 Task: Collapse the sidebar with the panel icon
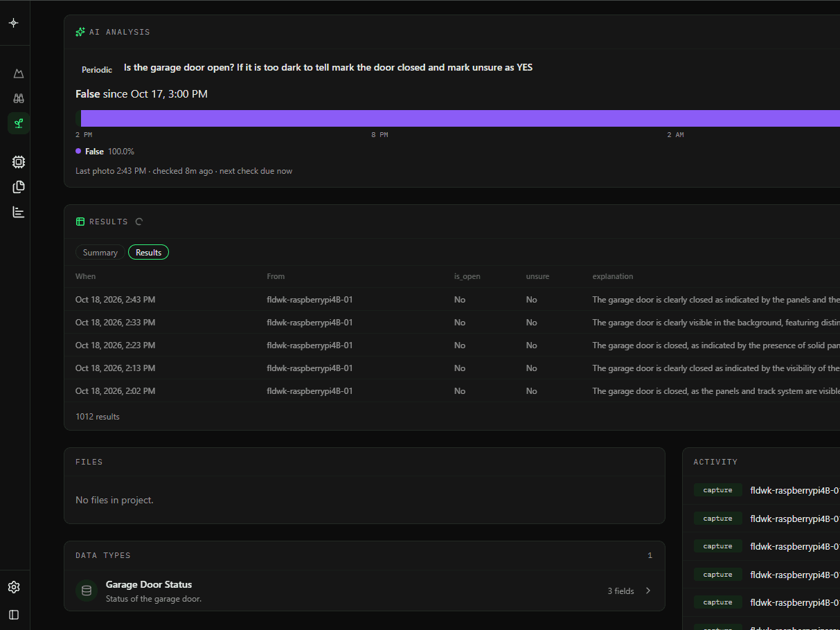[14, 614]
